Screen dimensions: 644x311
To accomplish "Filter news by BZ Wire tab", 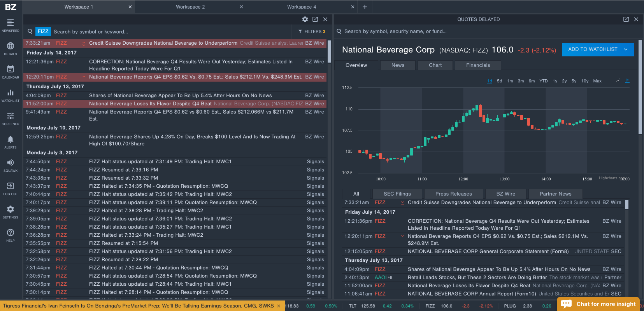I will click(x=505, y=194).
